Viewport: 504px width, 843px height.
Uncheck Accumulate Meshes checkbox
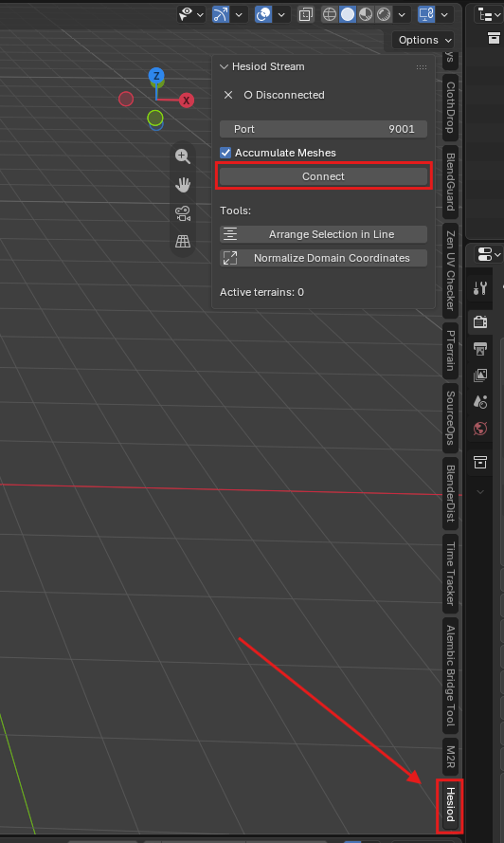[x=225, y=153]
